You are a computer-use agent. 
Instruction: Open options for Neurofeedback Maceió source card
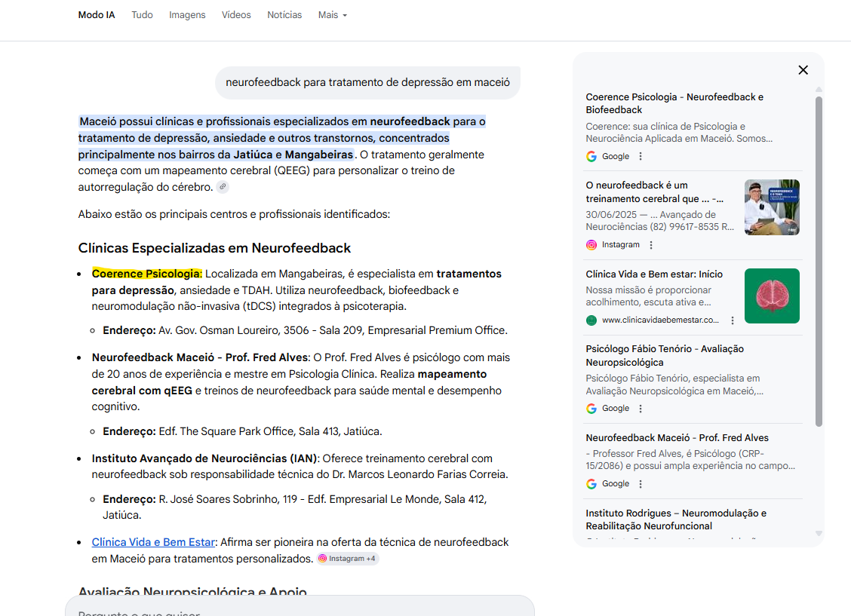[x=641, y=484]
